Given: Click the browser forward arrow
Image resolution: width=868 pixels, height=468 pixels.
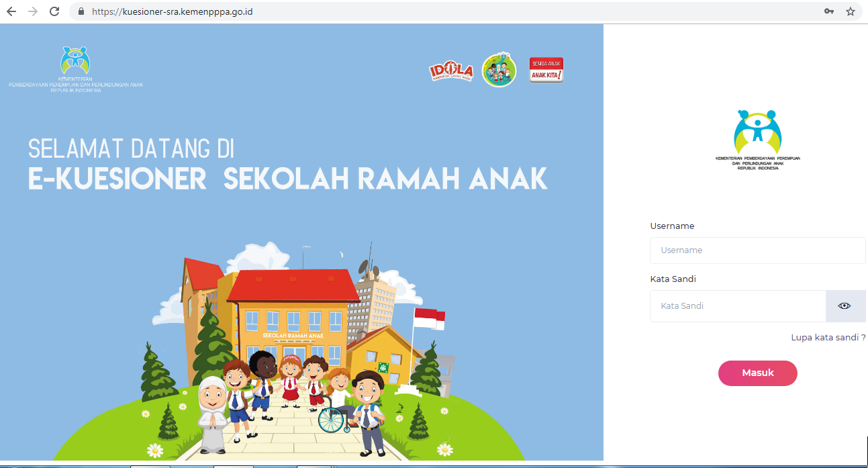Looking at the screenshot, I should click(x=33, y=11).
